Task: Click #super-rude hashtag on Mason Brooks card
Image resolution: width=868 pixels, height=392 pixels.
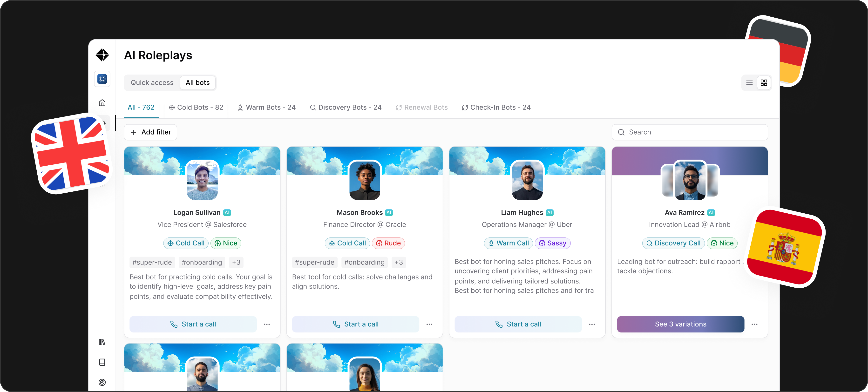Action: coord(314,262)
